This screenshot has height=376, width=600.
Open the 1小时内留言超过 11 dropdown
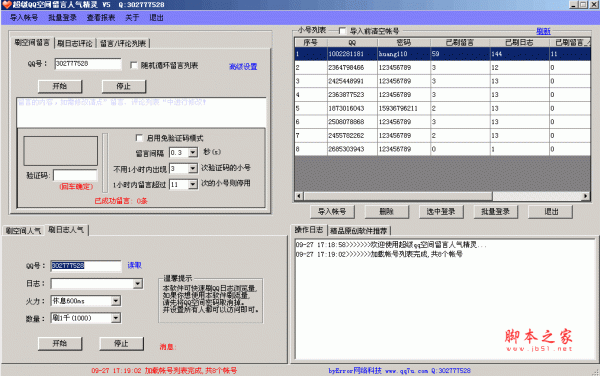193,184
